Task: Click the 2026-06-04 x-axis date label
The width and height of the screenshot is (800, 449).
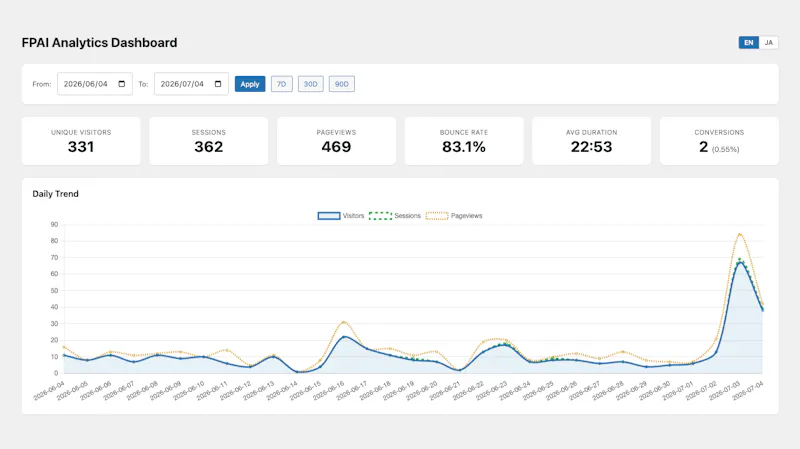Action: [x=49, y=391]
